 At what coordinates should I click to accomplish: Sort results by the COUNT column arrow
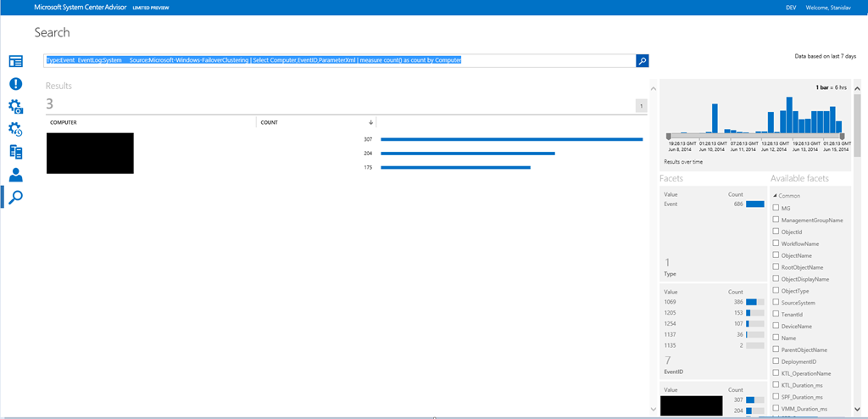tap(370, 123)
